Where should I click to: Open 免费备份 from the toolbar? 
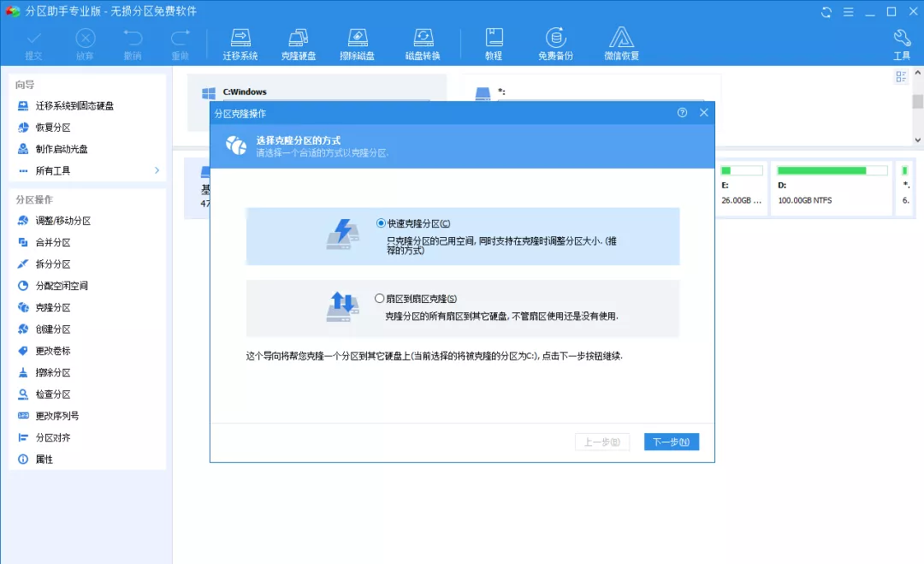[x=555, y=41]
